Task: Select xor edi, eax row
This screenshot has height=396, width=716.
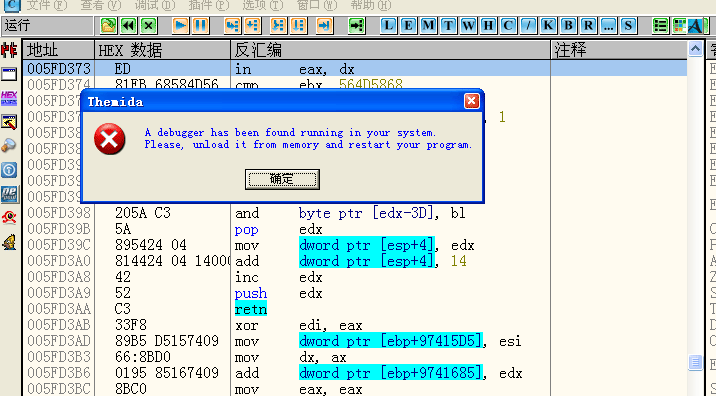Action: 355,325
